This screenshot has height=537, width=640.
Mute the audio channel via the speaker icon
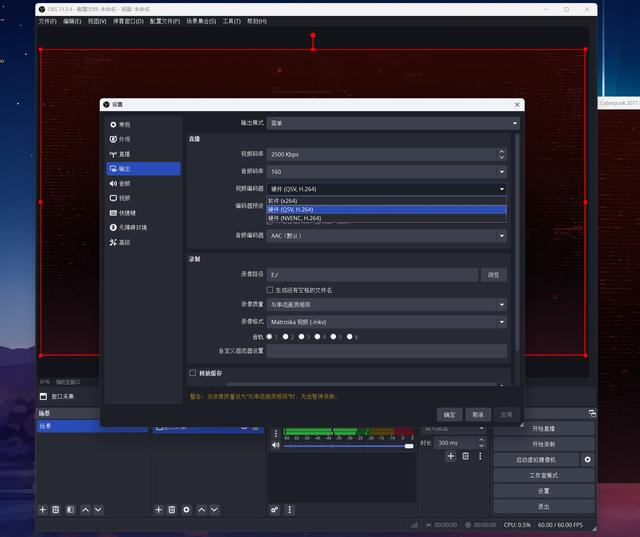click(276, 445)
